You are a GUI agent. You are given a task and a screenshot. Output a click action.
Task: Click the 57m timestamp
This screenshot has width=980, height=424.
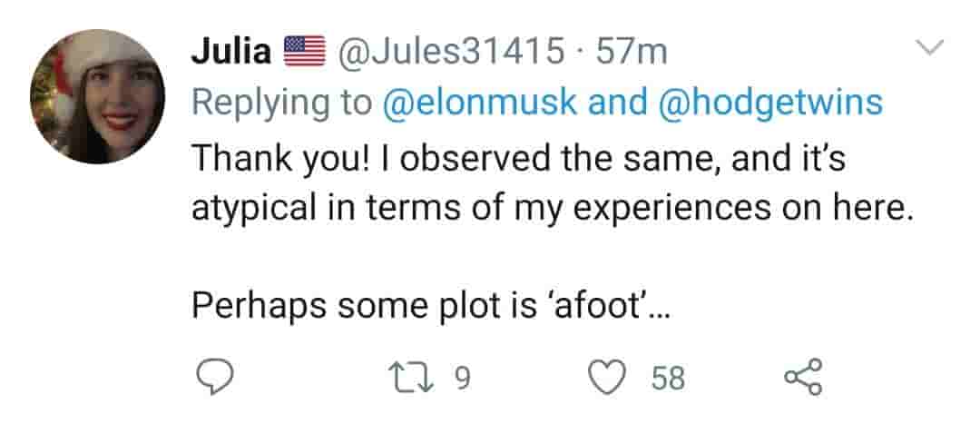632,52
